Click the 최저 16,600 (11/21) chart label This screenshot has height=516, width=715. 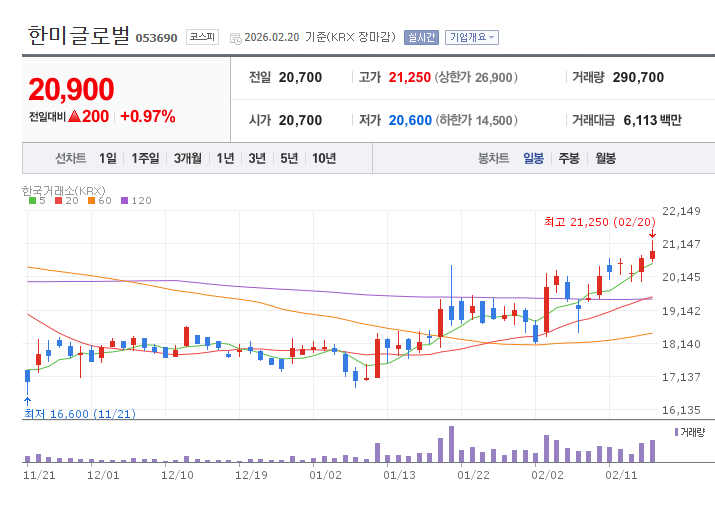(80, 414)
